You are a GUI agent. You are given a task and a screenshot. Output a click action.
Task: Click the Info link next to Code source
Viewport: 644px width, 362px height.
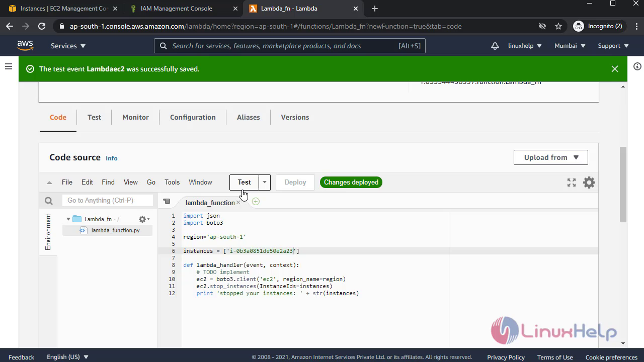[x=112, y=158]
